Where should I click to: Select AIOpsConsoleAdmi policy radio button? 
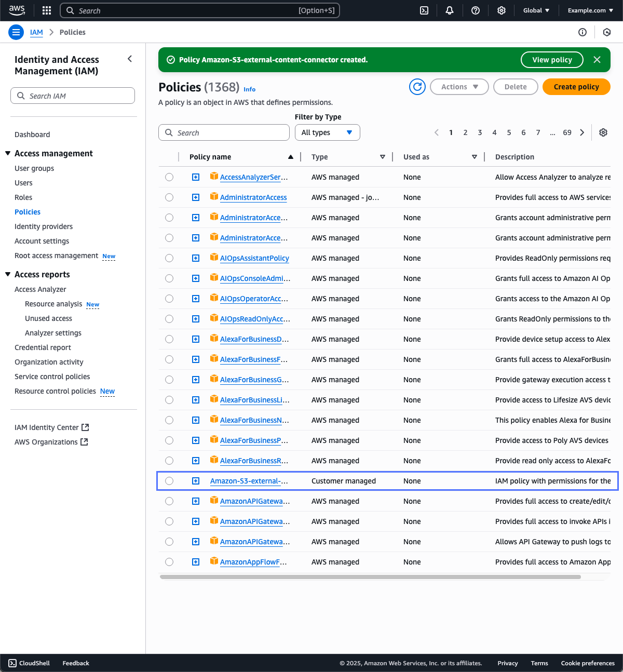169,278
